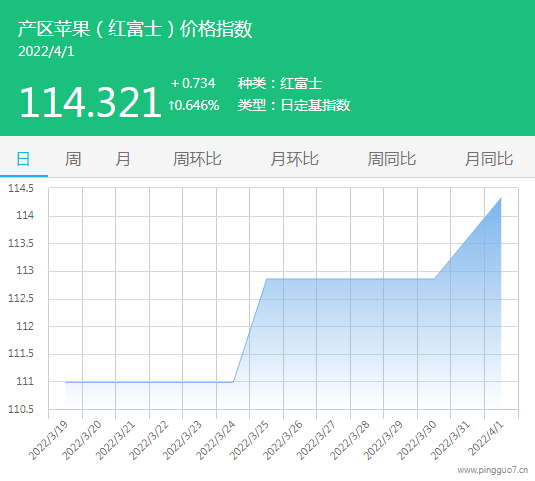Image resolution: width=535 pixels, height=481 pixels.
Task: Open the 周环比 tab
Action: click(x=197, y=159)
